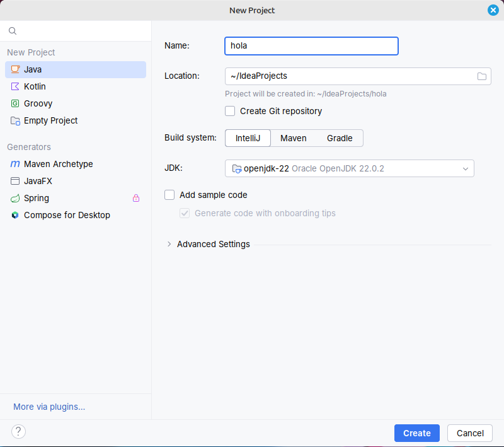This screenshot has height=447, width=504.
Task: Open the Location folder browser icon
Action: (482, 76)
